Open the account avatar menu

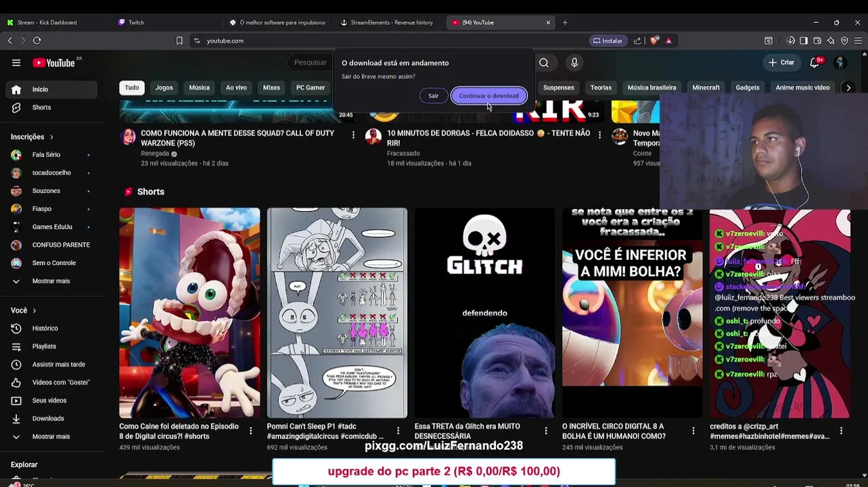(x=840, y=63)
